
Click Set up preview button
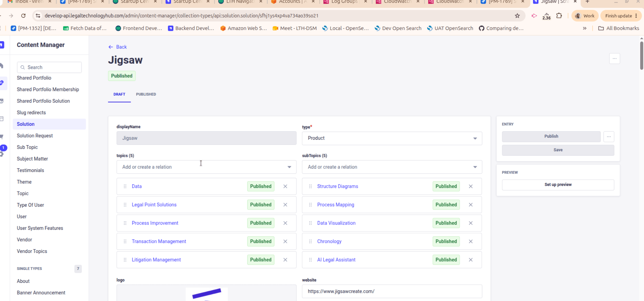(558, 185)
